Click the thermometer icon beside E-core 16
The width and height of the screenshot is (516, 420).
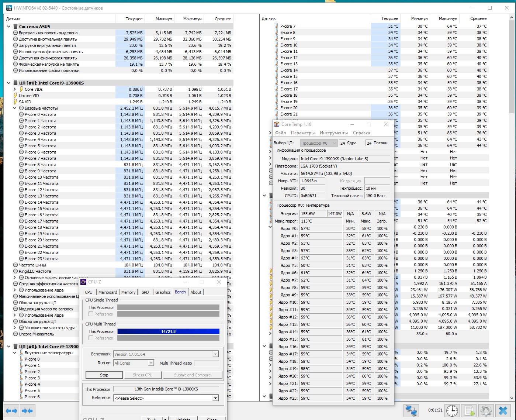coord(277,83)
